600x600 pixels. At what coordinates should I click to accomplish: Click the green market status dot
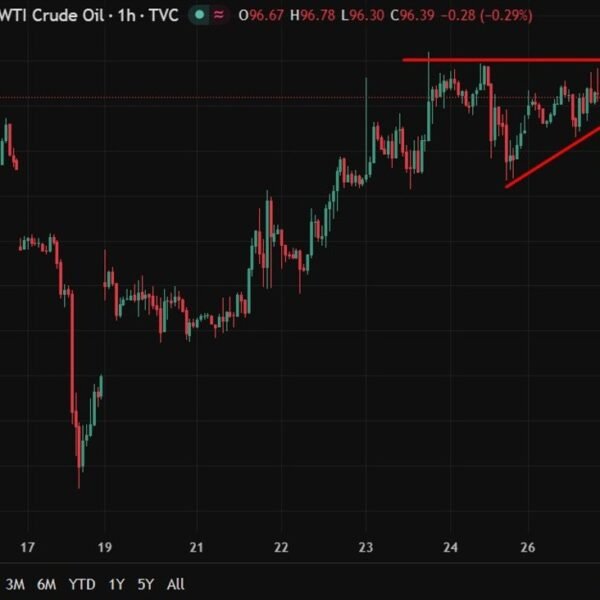[x=201, y=15]
